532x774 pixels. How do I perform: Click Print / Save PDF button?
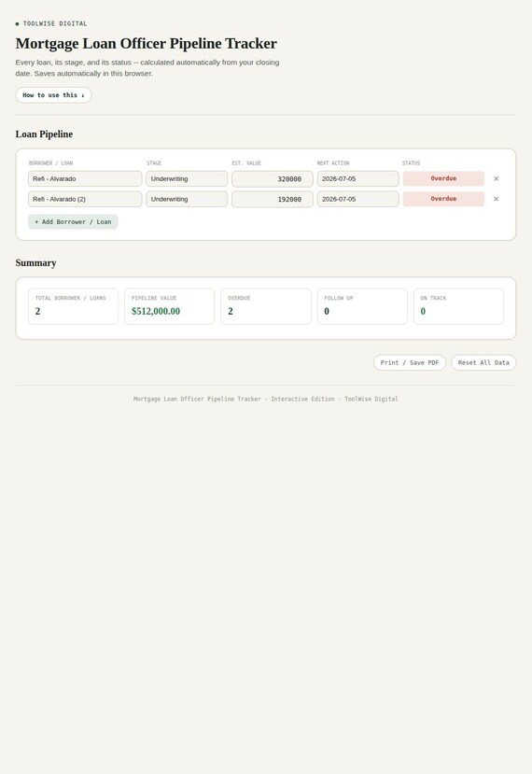point(410,362)
